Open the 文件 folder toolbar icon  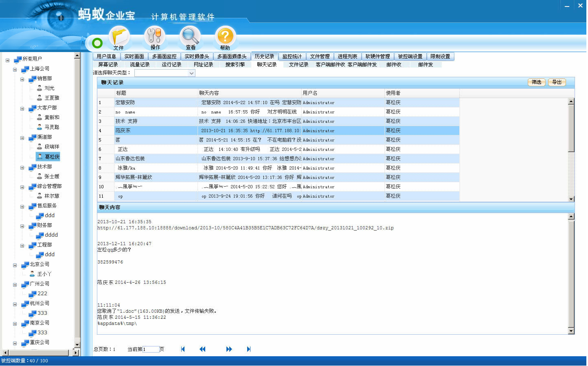(119, 37)
